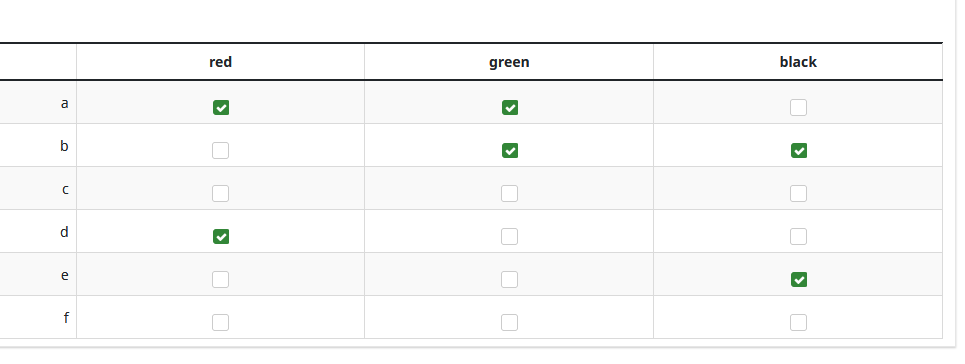Uncheck the black checkbox in row e

(798, 280)
